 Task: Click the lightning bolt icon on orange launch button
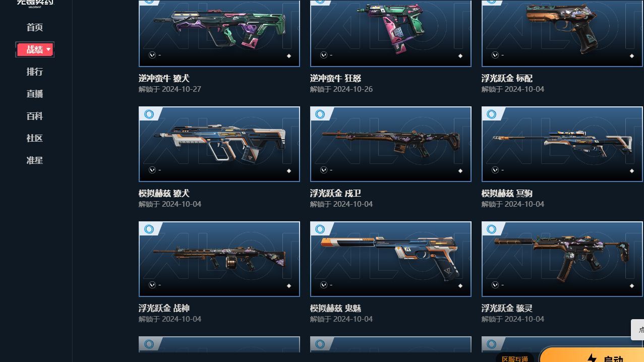592,358
